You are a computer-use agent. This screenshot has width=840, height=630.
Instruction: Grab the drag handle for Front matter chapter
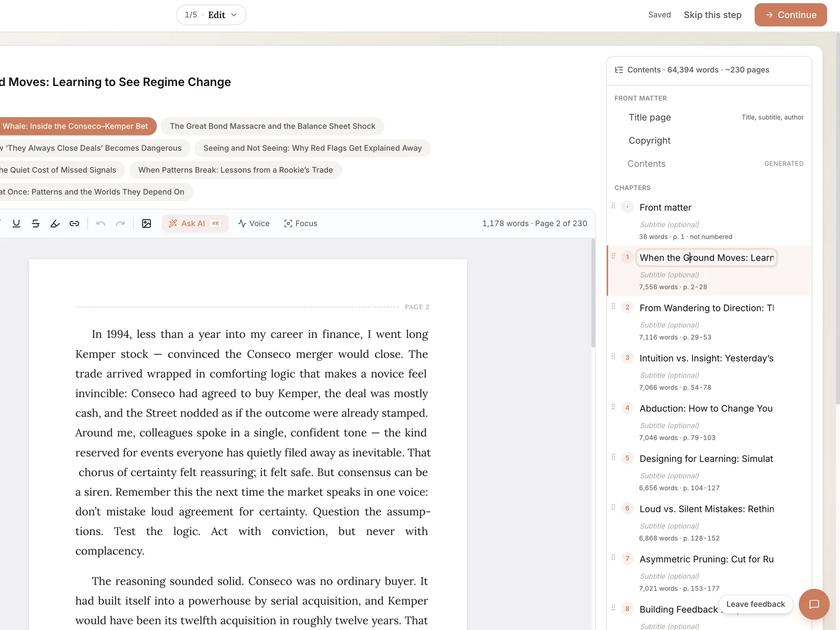[x=613, y=206]
